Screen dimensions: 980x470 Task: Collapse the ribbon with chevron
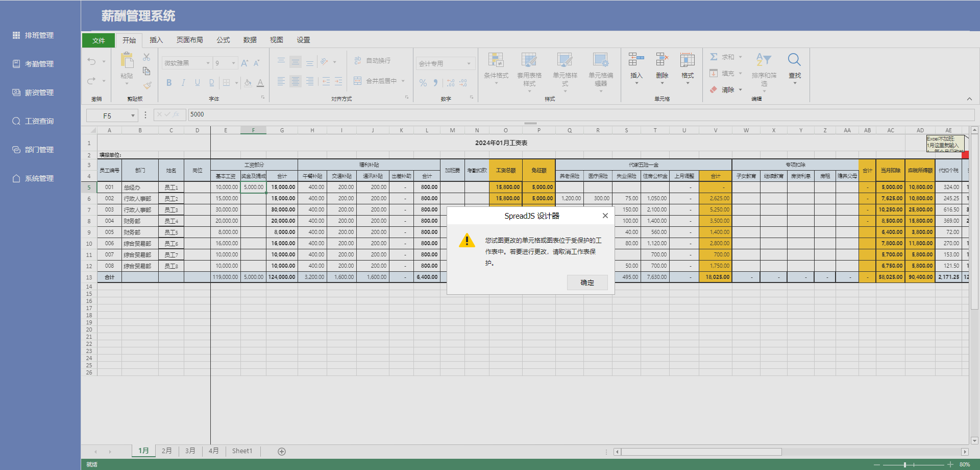pos(969,99)
